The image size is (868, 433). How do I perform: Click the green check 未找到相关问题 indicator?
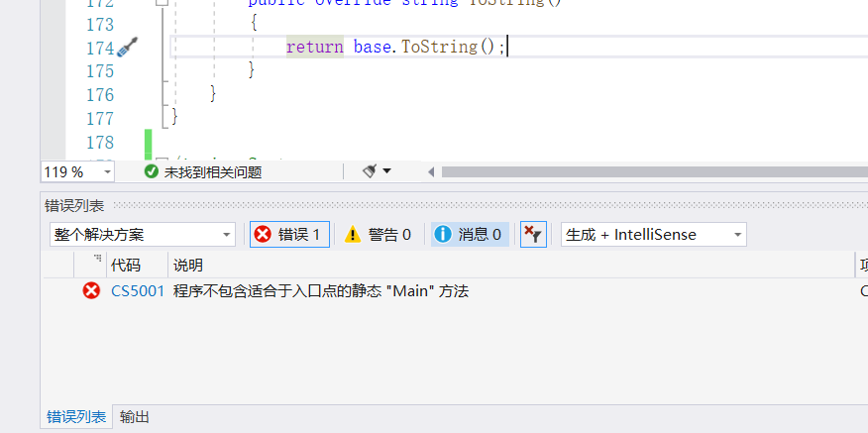202,172
